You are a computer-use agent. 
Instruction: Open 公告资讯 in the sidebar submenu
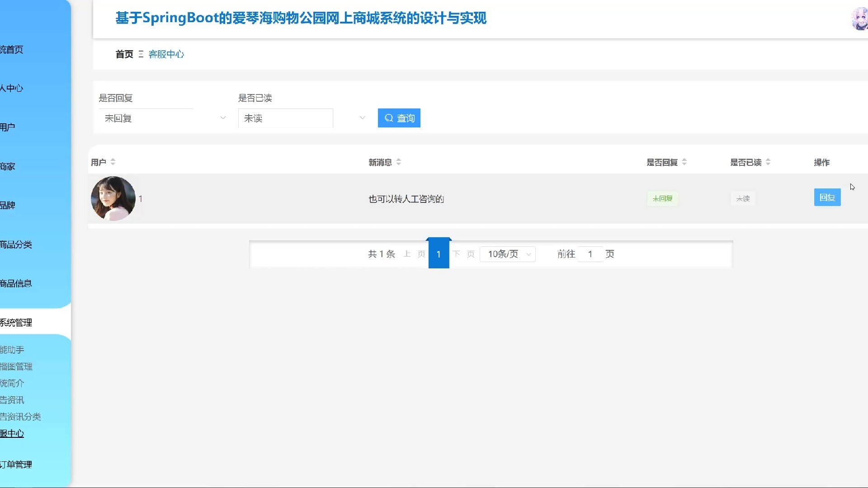click(12, 400)
